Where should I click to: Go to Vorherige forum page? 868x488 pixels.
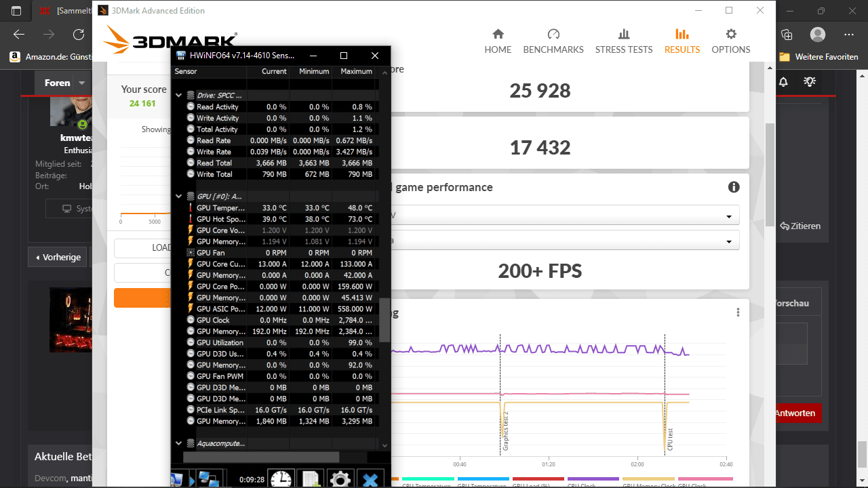pos(58,257)
